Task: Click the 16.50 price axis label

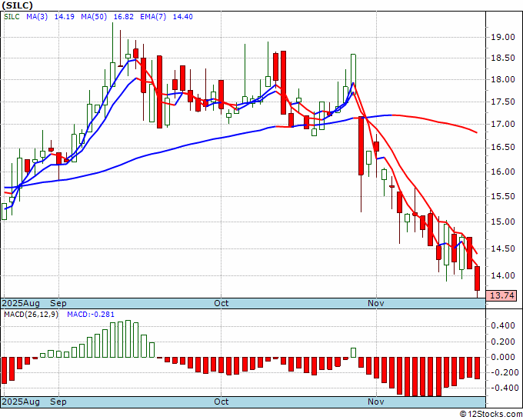Action: (x=503, y=148)
